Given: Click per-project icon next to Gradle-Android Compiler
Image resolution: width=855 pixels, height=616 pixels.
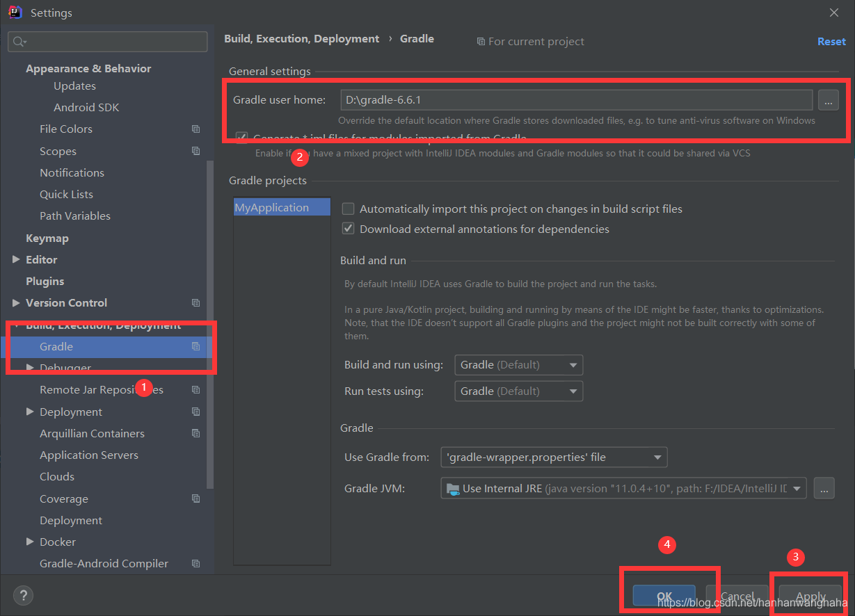Looking at the screenshot, I should pos(195,563).
